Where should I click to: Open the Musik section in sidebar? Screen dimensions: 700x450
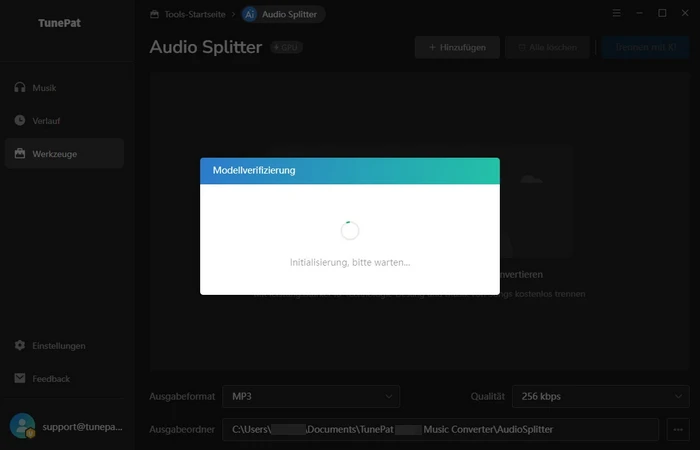[x=64, y=88]
